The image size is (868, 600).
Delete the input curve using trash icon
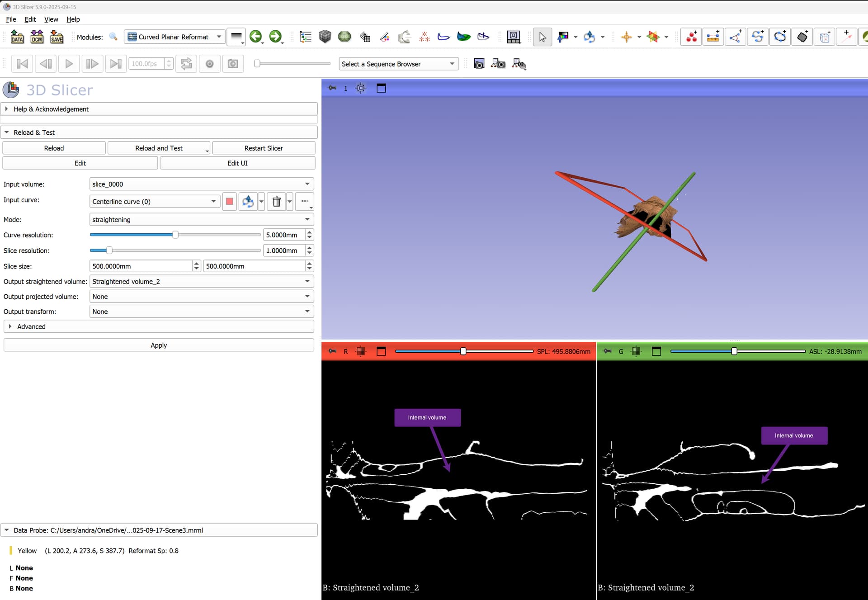[x=276, y=202]
